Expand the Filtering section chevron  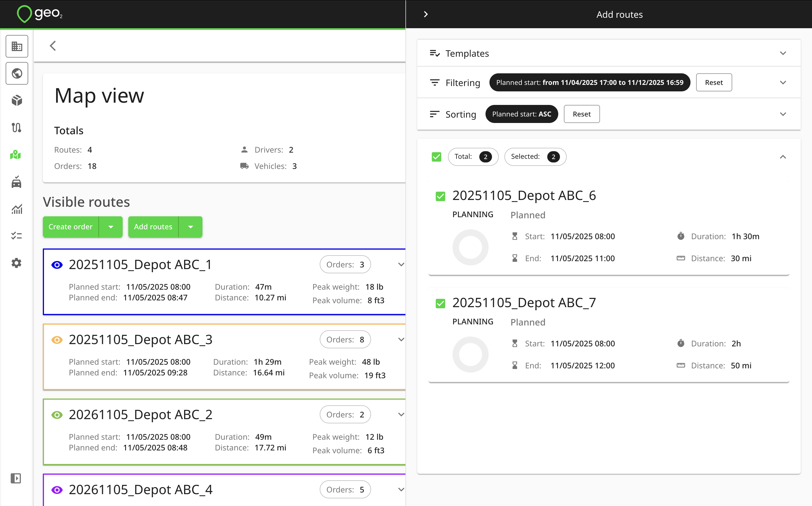coord(783,82)
